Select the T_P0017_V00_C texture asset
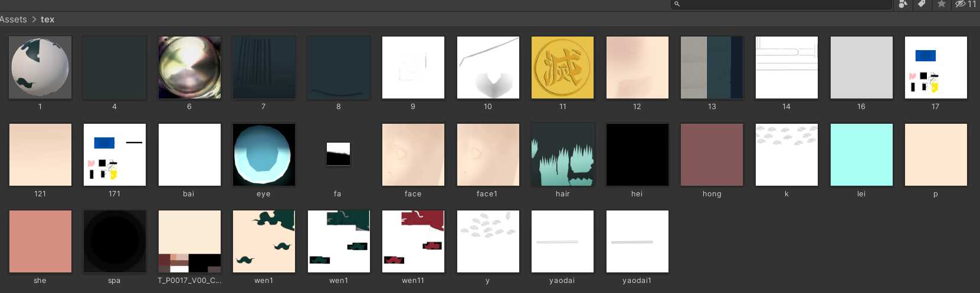Screen dimensions: 980x293 tap(189, 241)
